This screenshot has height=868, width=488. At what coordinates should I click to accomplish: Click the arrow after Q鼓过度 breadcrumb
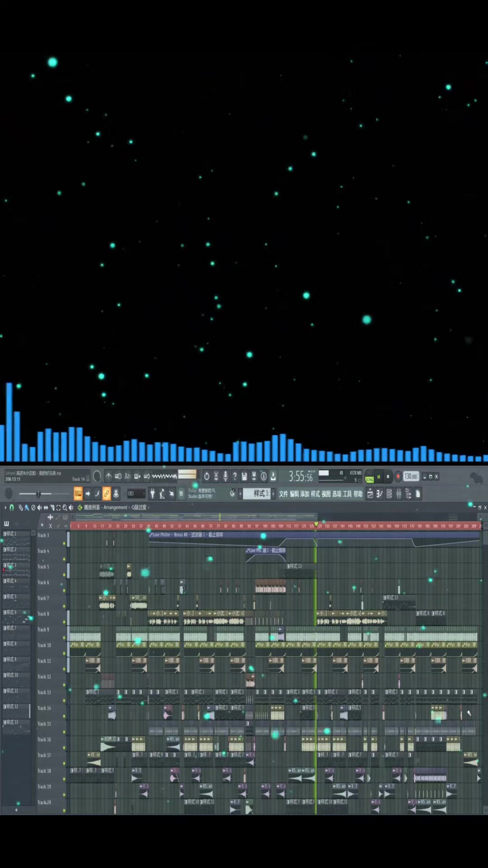click(x=149, y=508)
